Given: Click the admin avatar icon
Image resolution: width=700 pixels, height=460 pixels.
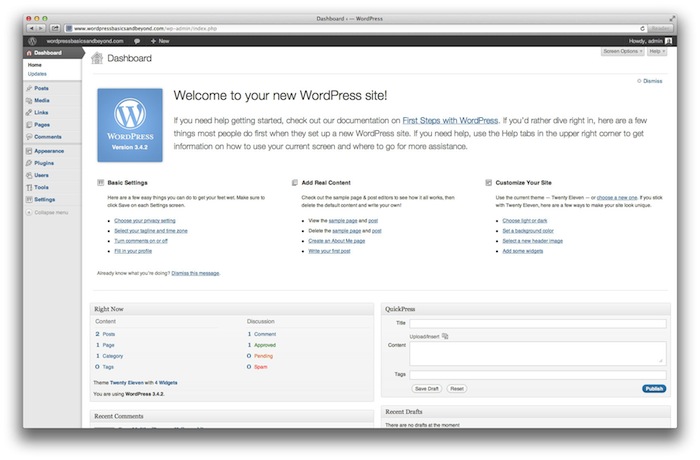Looking at the screenshot, I should click(668, 41).
